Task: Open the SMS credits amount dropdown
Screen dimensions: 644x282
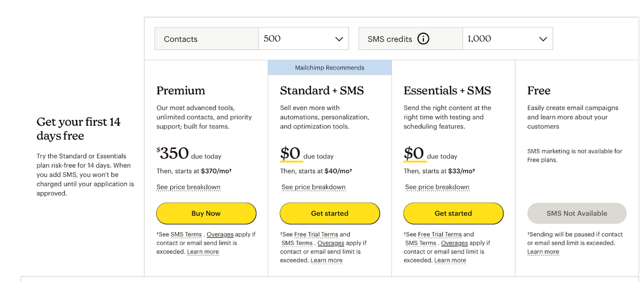Action: pos(507,39)
